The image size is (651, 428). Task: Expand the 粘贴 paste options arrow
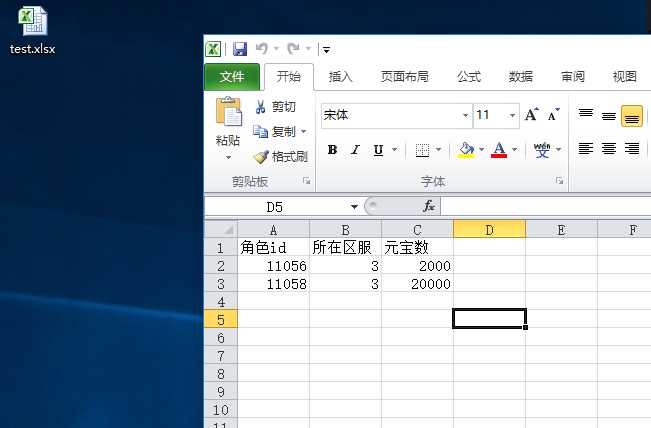228,158
